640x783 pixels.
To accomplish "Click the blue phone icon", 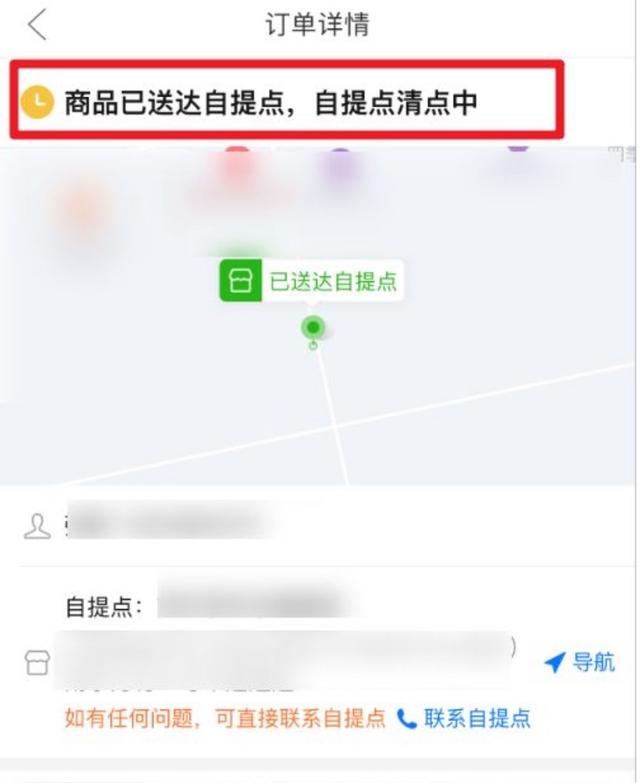I will point(407,719).
